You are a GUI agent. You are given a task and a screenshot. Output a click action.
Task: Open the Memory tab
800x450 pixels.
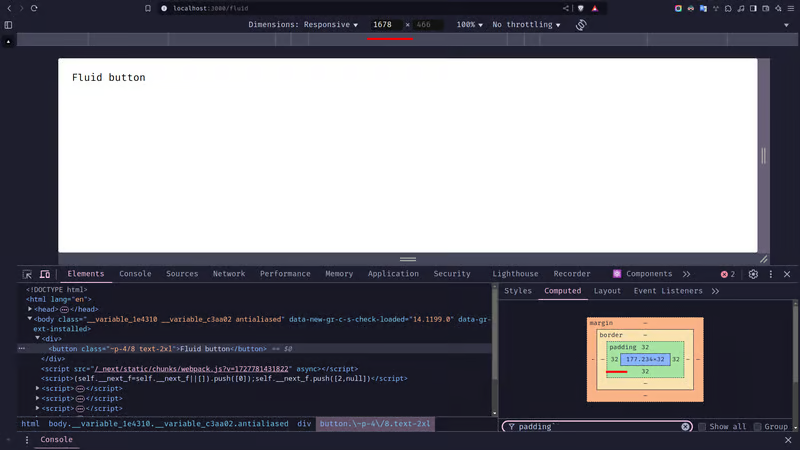tap(339, 274)
